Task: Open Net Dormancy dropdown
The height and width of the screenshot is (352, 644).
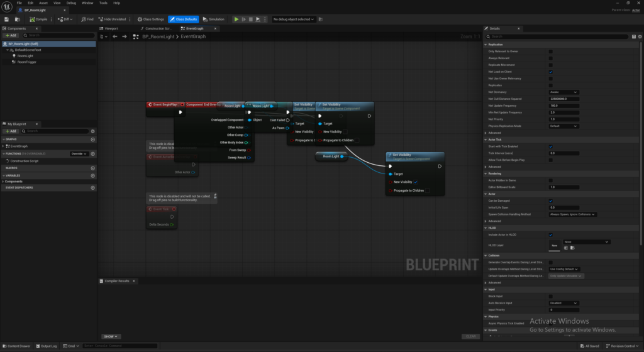Action: coord(563,92)
